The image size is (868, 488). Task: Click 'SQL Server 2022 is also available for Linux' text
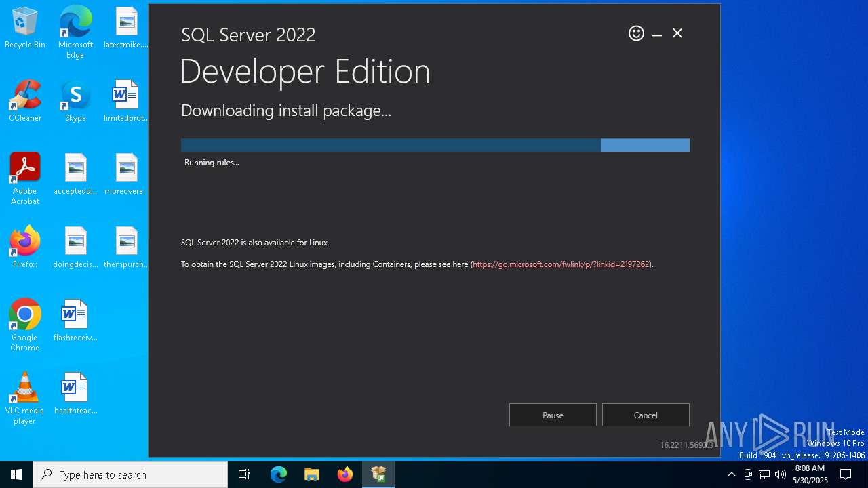[x=254, y=243]
